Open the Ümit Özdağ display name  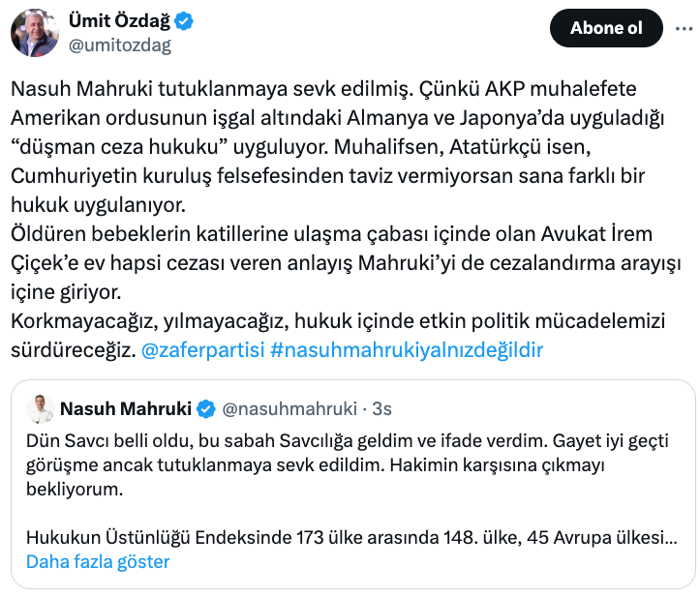point(119,21)
